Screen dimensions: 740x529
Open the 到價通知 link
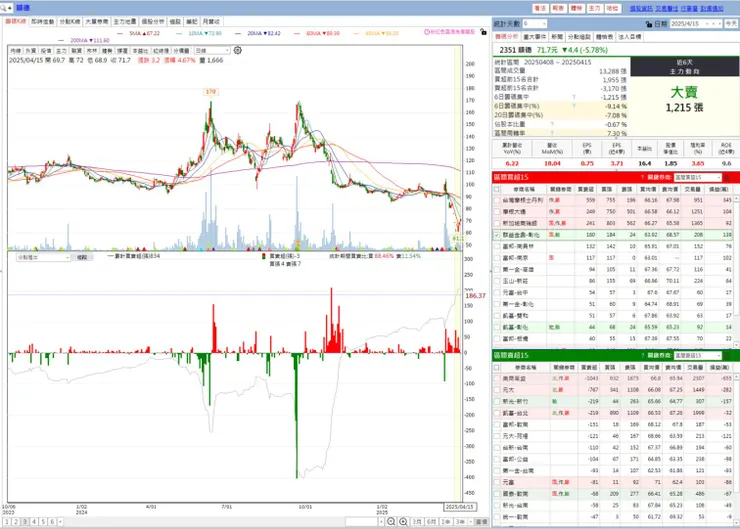(712, 8)
